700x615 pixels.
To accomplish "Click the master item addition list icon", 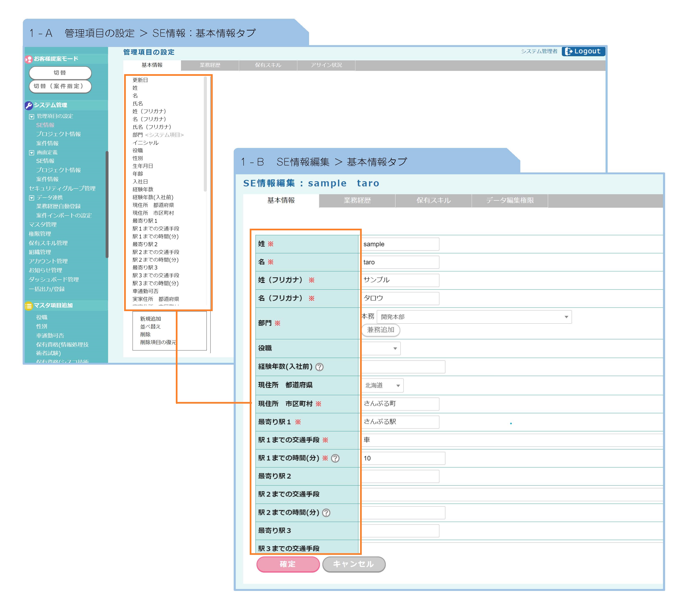I will tap(29, 306).
